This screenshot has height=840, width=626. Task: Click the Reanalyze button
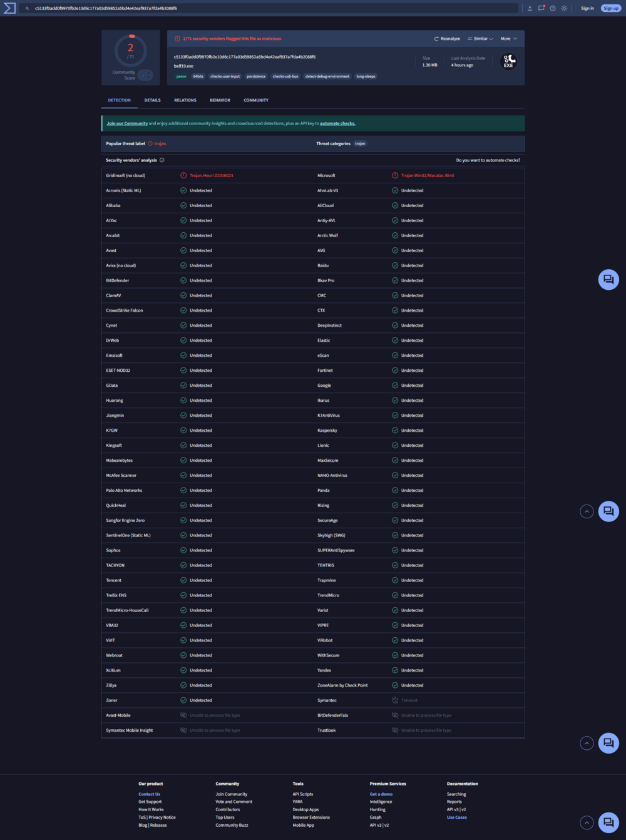click(447, 39)
